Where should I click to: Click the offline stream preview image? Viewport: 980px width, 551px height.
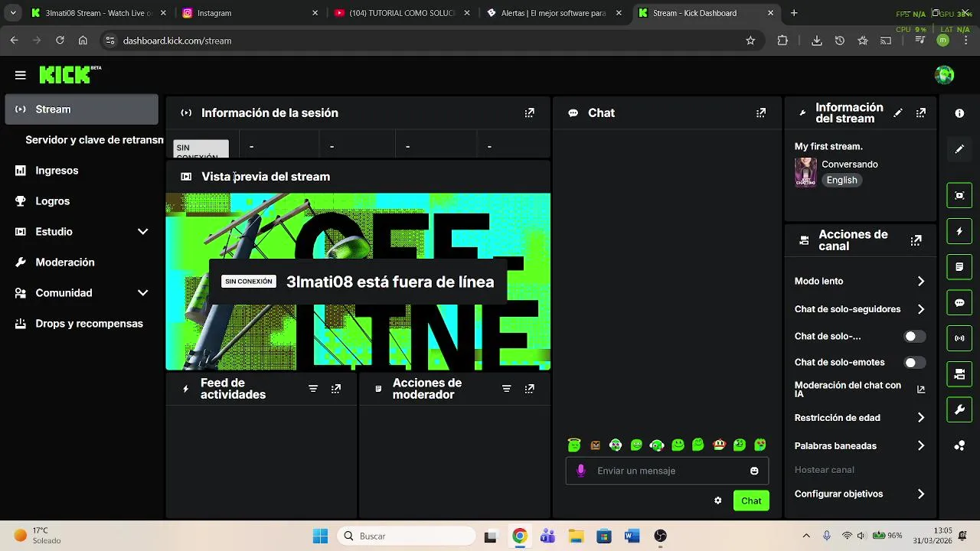[x=358, y=282]
